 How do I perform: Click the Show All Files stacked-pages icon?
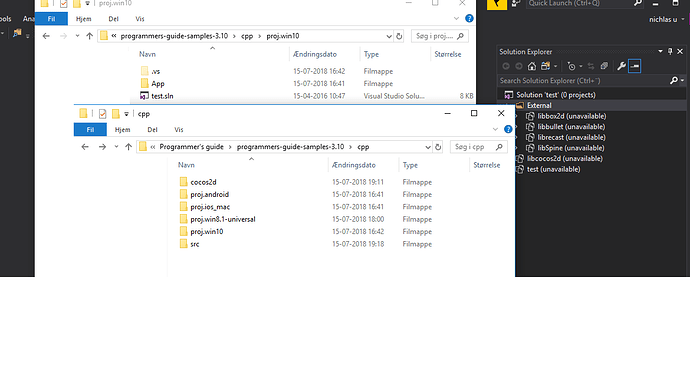pyautogui.click(x=604, y=66)
